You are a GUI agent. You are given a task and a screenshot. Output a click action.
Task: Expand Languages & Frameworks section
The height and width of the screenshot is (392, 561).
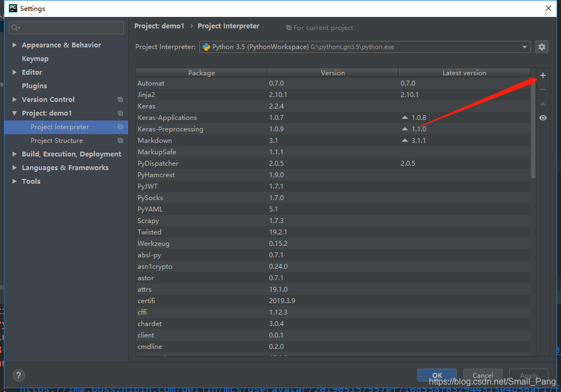(15, 167)
